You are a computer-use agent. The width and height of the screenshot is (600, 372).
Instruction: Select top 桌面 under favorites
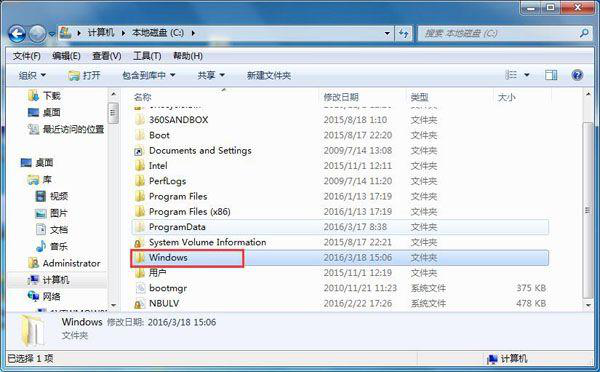pyautogui.click(x=44, y=112)
